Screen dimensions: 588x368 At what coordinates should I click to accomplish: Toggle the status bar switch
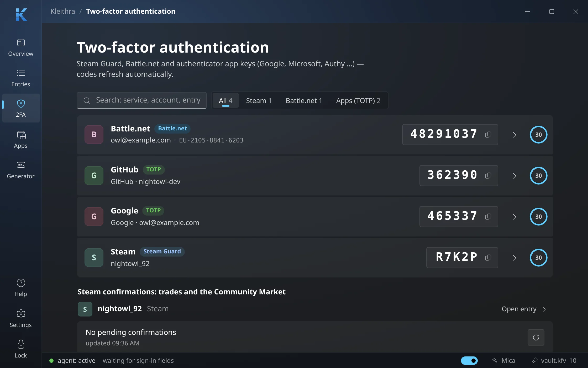coord(469,360)
